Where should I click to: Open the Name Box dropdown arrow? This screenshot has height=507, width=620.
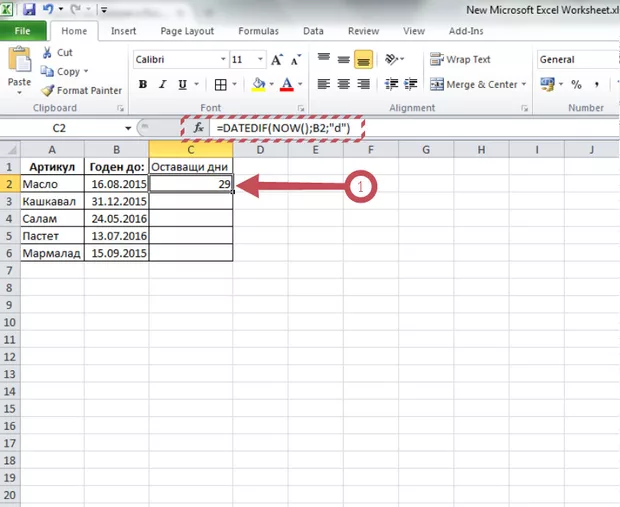[128, 129]
